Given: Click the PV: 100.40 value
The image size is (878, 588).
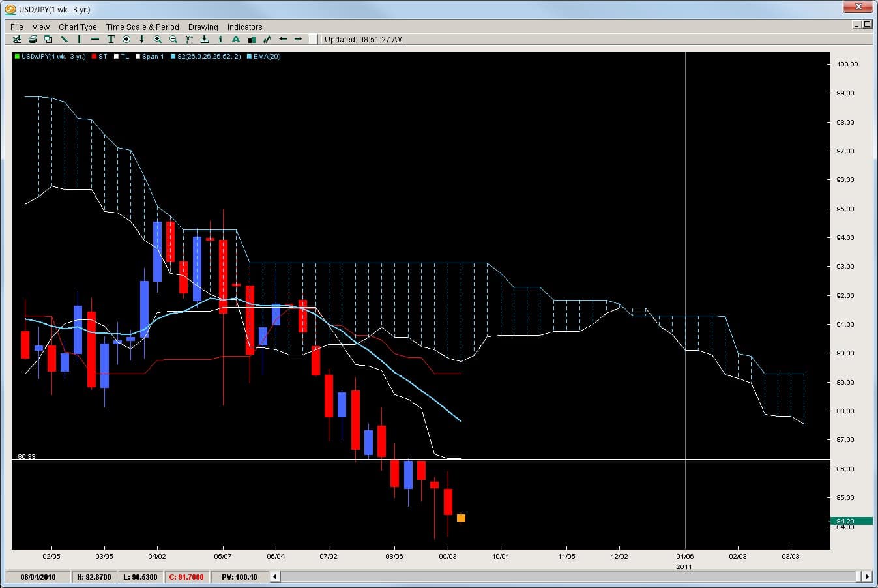Looking at the screenshot, I should click(239, 577).
